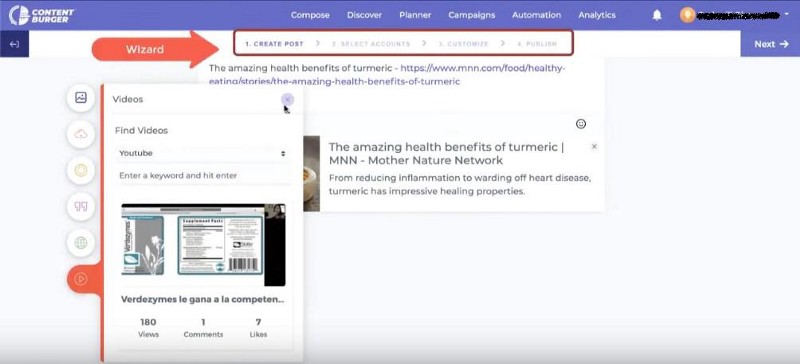Open the Analytics menu
Image resolution: width=800 pixels, height=364 pixels.
click(x=597, y=15)
